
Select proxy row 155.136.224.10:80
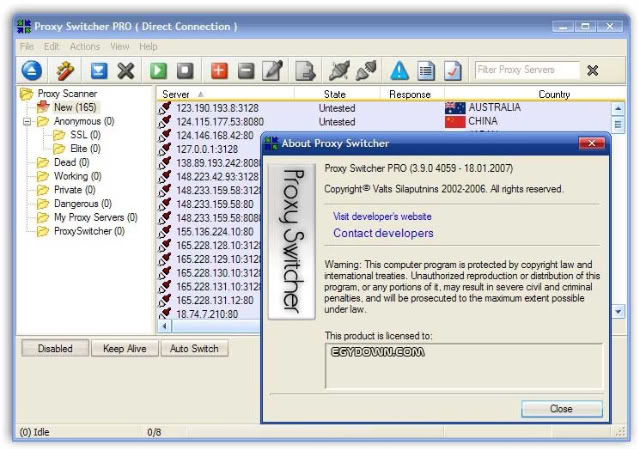pyautogui.click(x=215, y=232)
